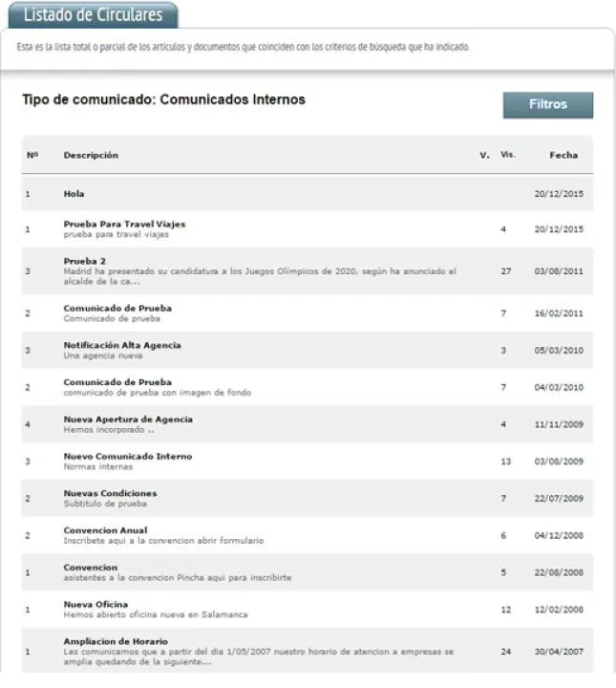This screenshot has width=616, height=688.
Task: Open Comunicado de Prueba dated 04/03/2010
Action: (117, 381)
